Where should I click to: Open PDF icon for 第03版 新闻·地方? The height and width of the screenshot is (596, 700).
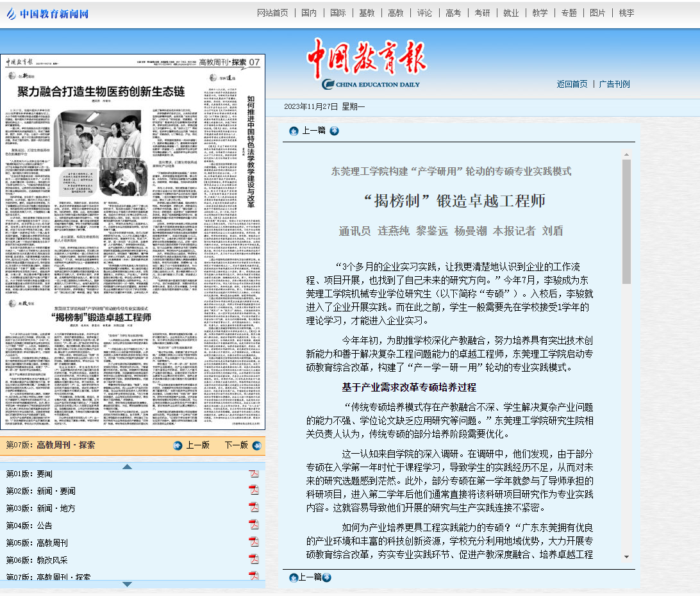[254, 508]
